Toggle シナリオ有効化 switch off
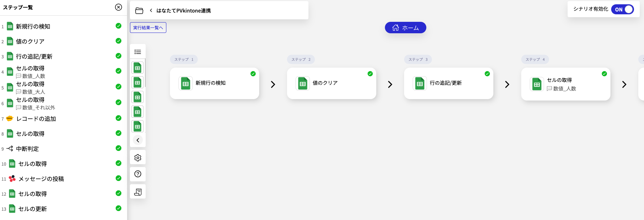Image resolution: width=644 pixels, height=220 pixels. point(623,9)
